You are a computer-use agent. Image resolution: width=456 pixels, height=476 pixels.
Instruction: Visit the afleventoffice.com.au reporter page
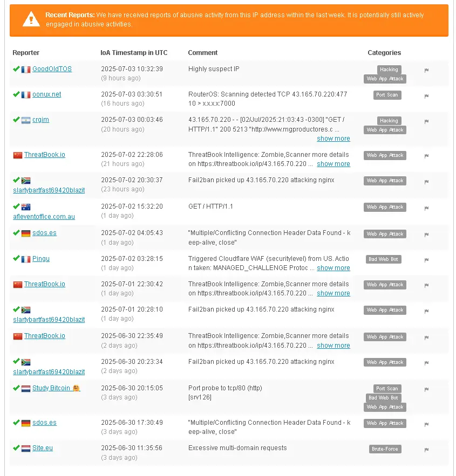coord(44,217)
